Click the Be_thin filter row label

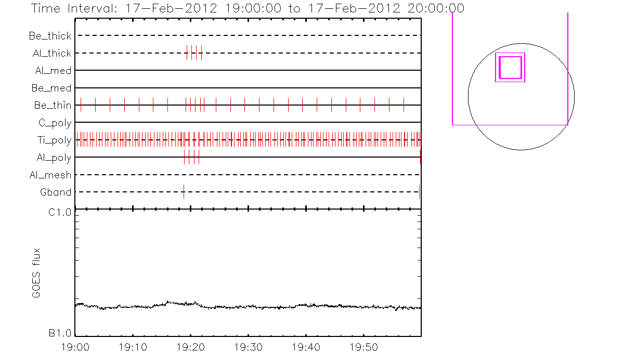pos(53,106)
